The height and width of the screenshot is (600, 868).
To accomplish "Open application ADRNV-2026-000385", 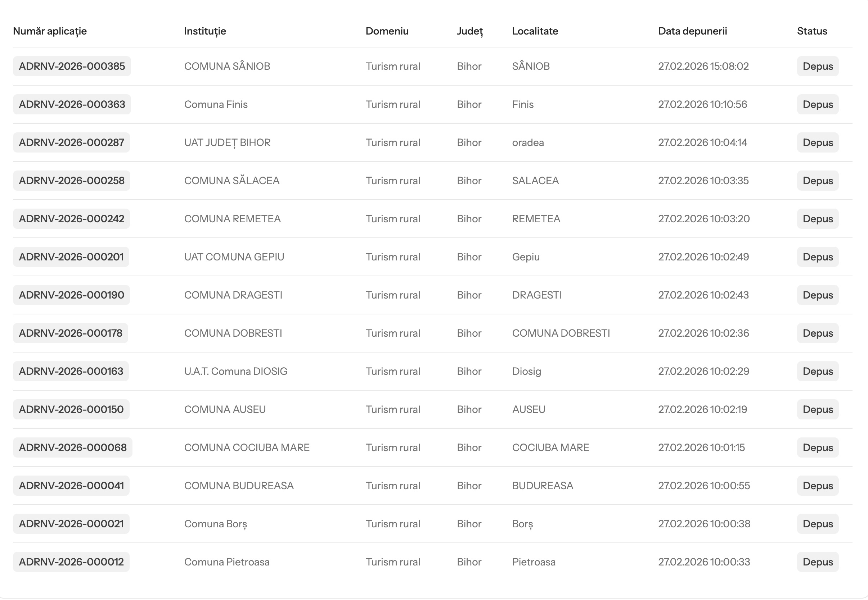I will click(x=72, y=66).
